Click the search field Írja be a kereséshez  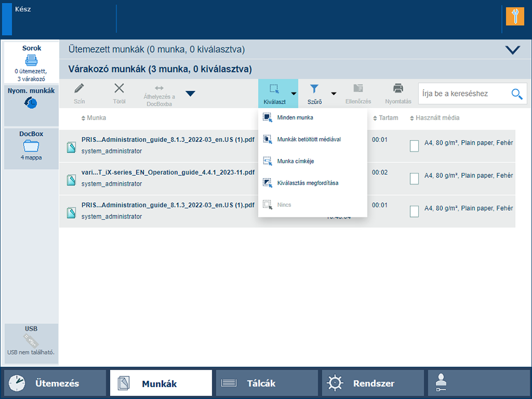(x=463, y=94)
